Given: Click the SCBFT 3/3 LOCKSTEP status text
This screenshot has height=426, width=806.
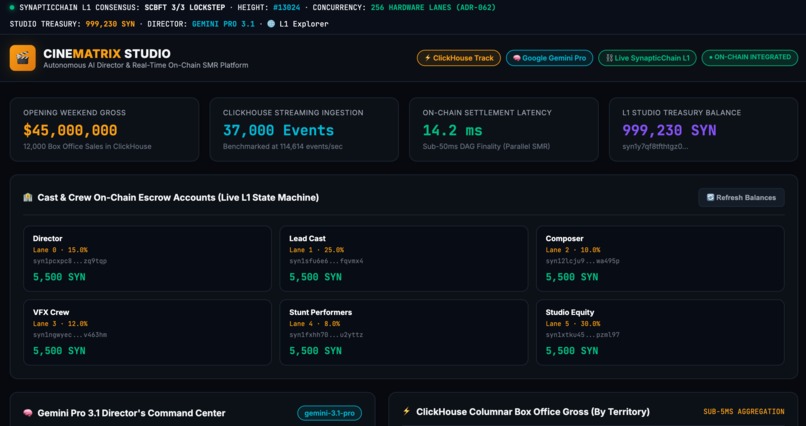Looking at the screenshot, I should [x=186, y=8].
